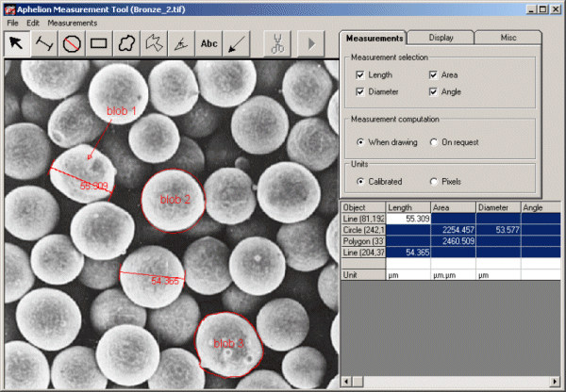Image resolution: width=566 pixels, height=392 pixels.
Task: Select the On request radio option
Action: [x=434, y=142]
